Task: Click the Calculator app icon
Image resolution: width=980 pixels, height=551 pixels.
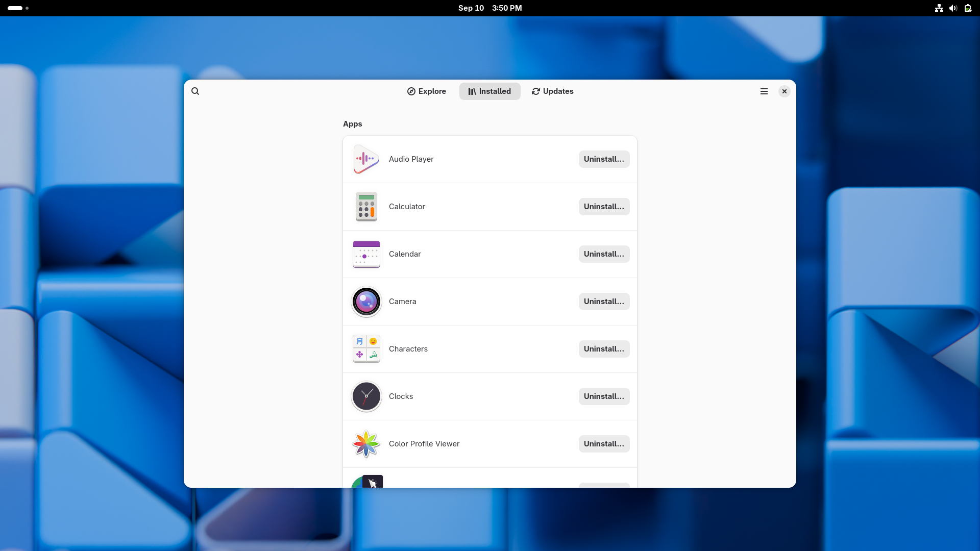Action: [366, 207]
